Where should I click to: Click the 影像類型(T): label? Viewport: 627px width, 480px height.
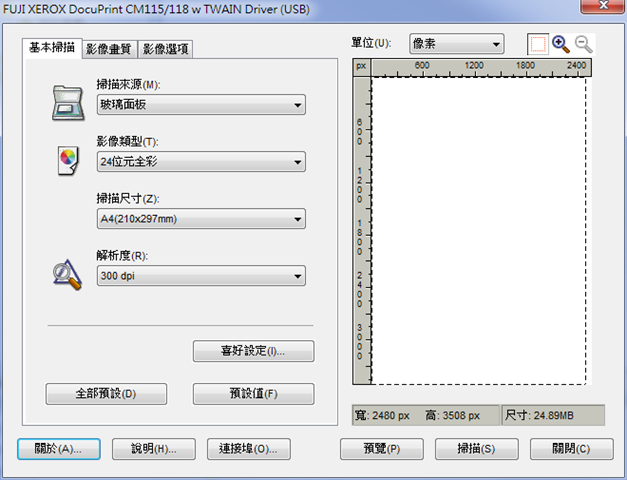pos(128,142)
